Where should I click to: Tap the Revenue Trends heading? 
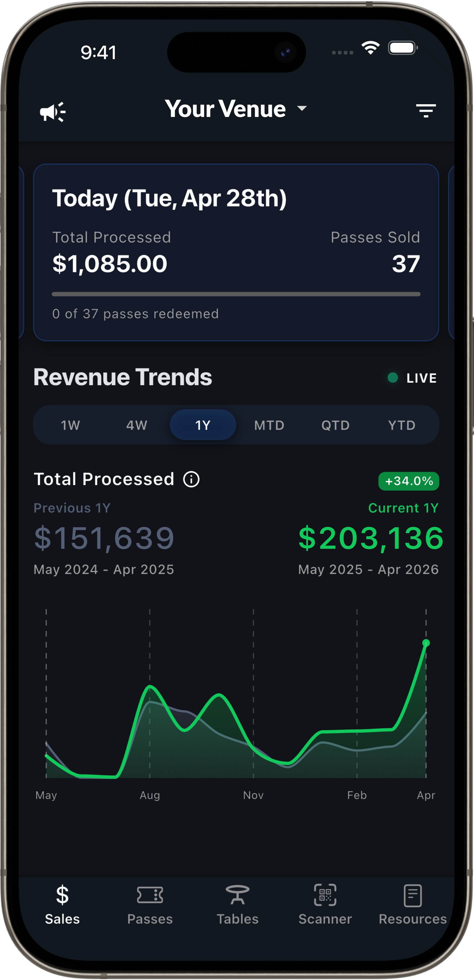coord(123,377)
